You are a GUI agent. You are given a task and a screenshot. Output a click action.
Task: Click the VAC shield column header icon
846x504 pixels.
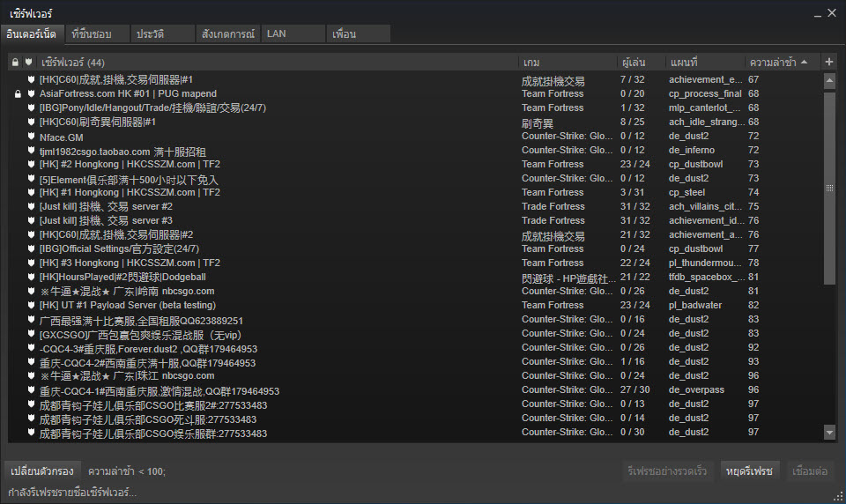(x=28, y=63)
